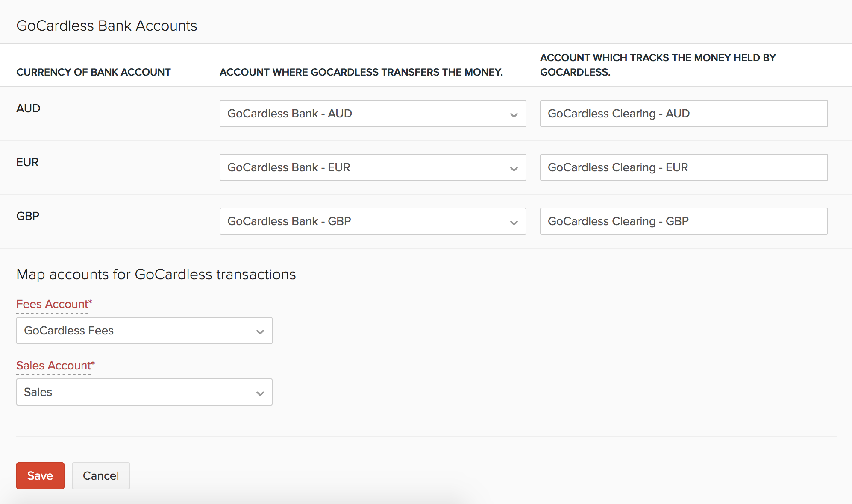
Task: Expand the Sales account dropdown
Action: point(144,392)
